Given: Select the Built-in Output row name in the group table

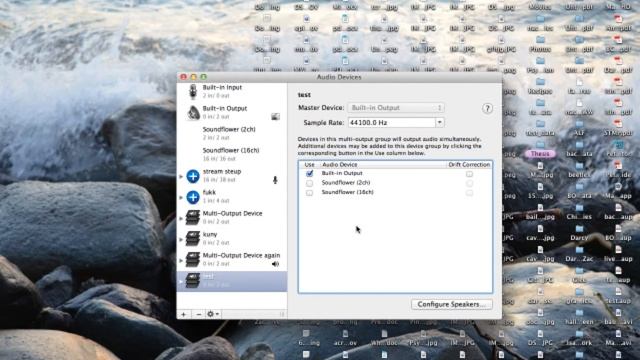Looking at the screenshot, I should pyautogui.click(x=342, y=173).
